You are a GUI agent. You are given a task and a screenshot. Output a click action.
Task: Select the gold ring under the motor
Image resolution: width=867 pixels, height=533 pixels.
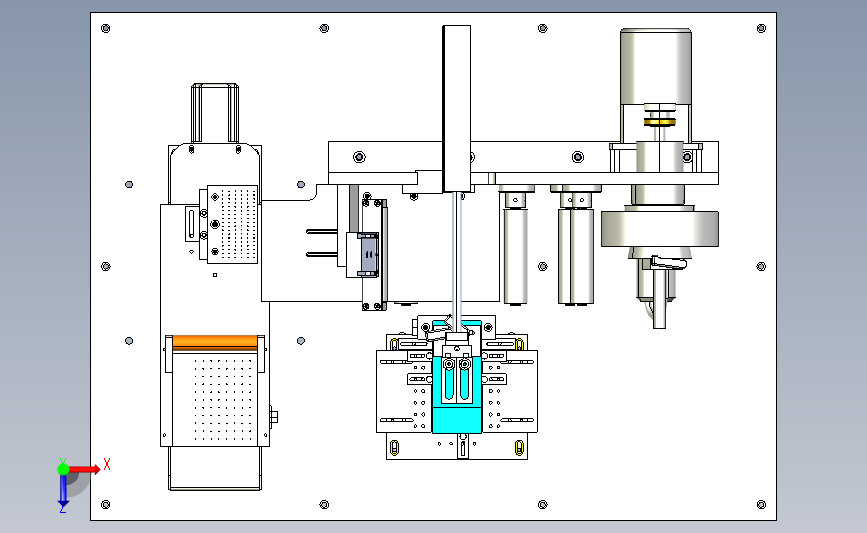point(660,122)
